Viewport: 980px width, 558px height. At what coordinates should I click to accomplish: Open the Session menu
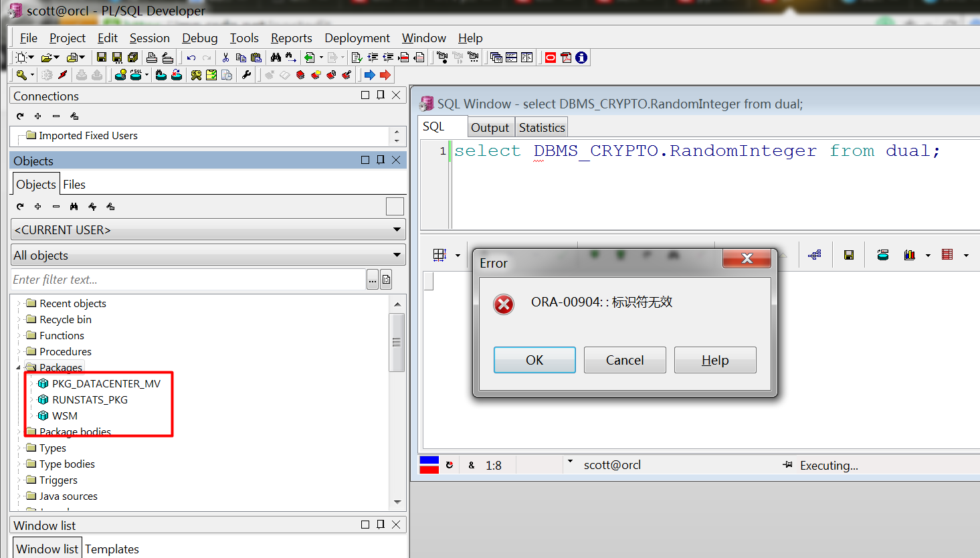(149, 38)
